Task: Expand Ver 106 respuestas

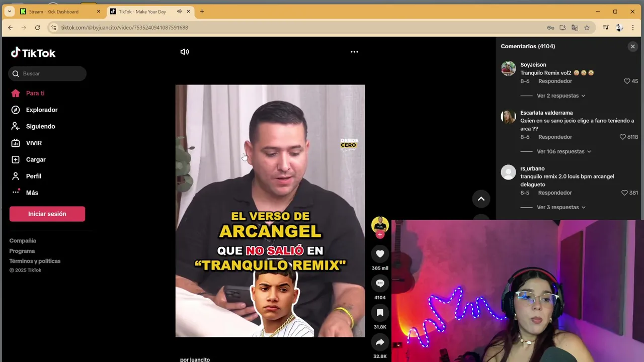Action: (563, 151)
